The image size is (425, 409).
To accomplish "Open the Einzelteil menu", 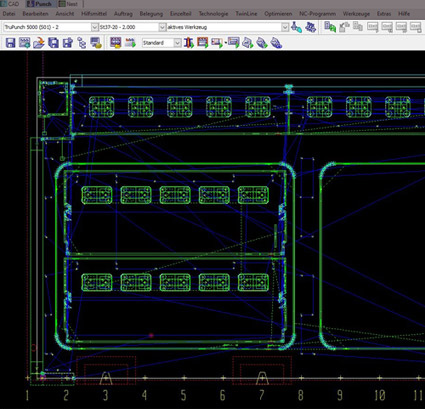I will [x=181, y=14].
